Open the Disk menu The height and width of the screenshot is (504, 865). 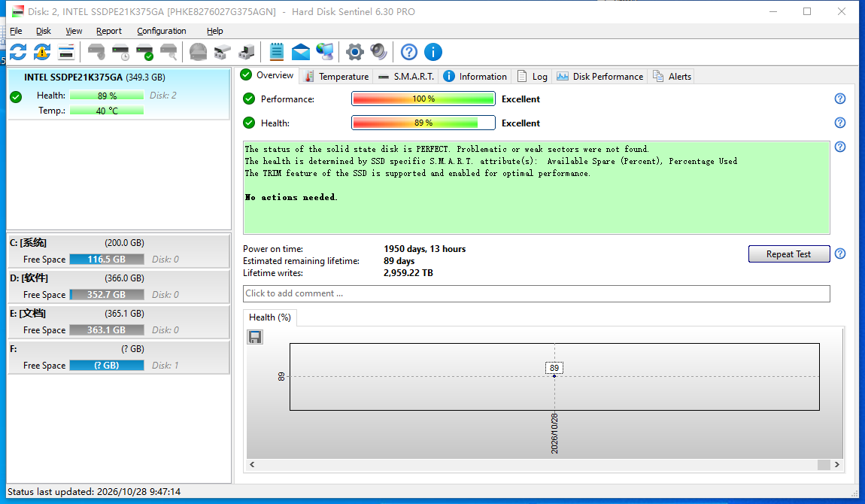44,31
